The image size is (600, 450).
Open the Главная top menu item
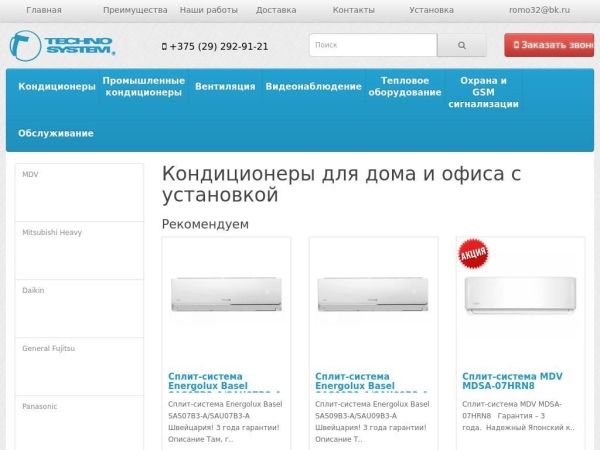point(44,10)
